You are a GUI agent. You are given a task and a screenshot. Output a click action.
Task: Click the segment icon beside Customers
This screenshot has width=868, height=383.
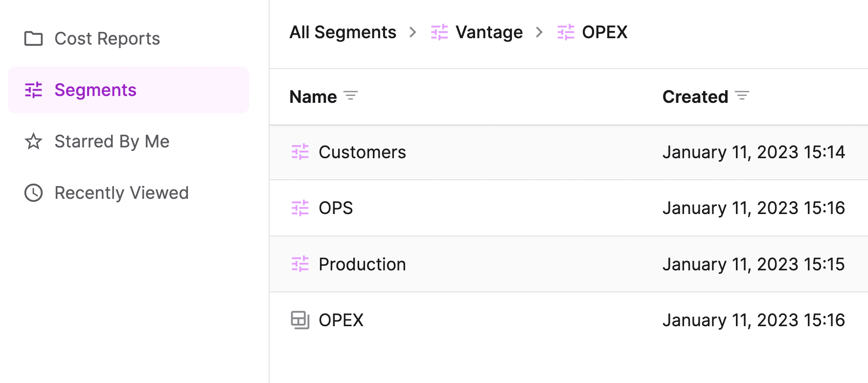pos(300,152)
